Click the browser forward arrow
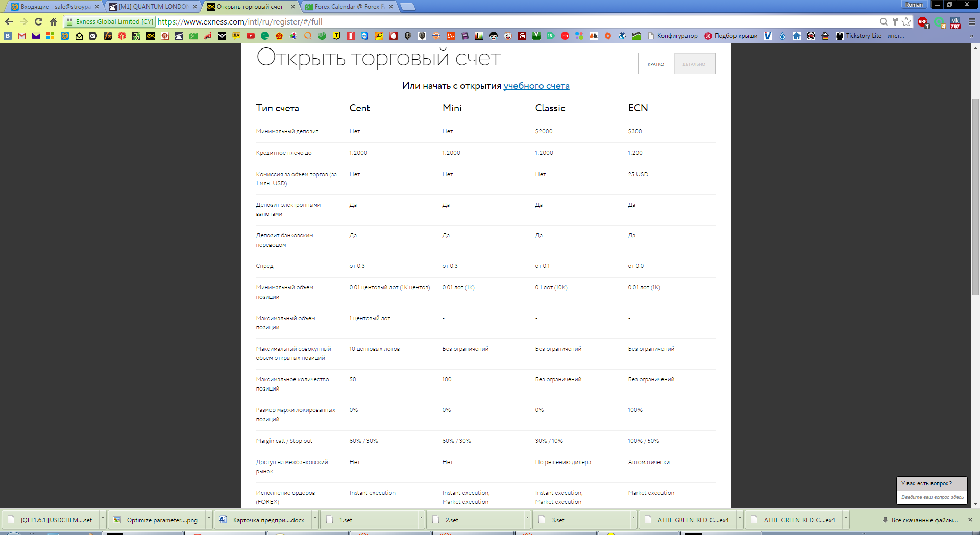Viewport: 980px width, 535px height. pos(23,21)
